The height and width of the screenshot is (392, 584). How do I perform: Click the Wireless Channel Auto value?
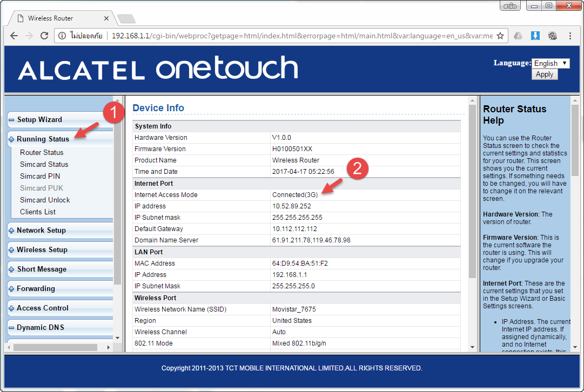(279, 332)
